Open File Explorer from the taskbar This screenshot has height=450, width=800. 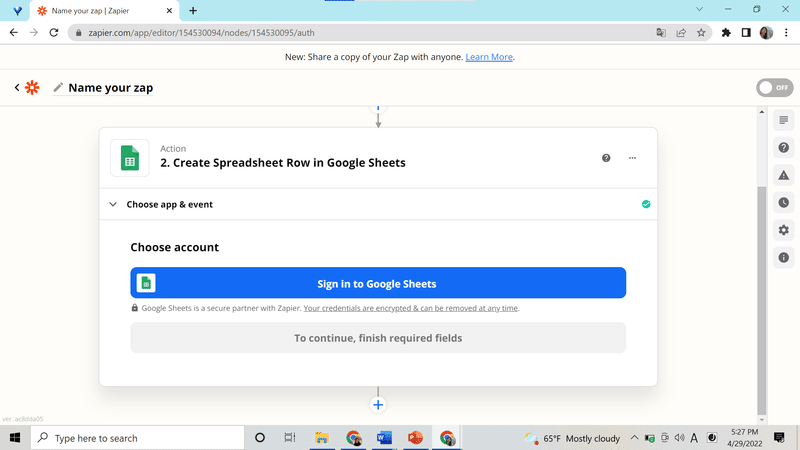coord(322,438)
